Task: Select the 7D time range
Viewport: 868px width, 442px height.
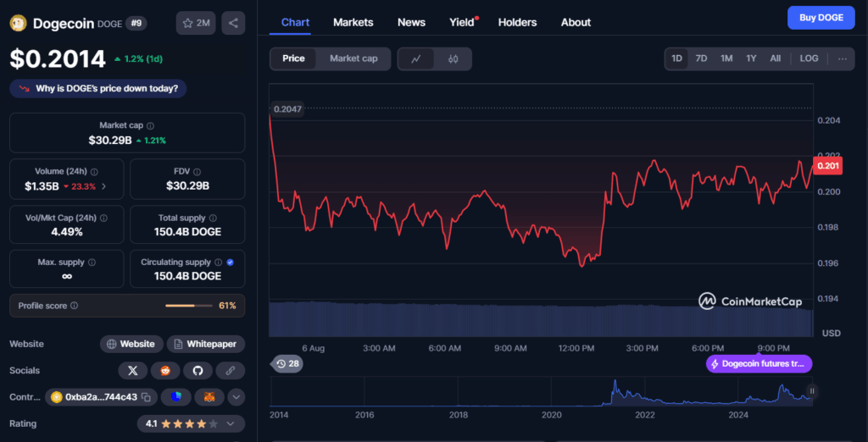Action: tap(701, 58)
